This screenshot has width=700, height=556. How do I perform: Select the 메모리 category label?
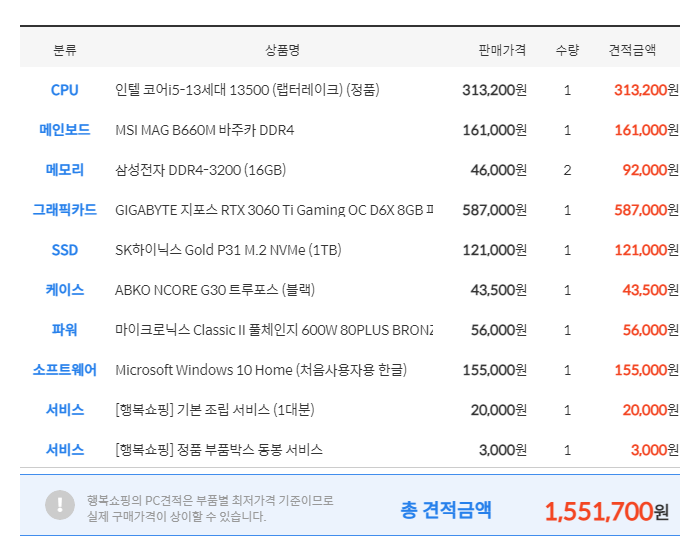[x=65, y=170]
